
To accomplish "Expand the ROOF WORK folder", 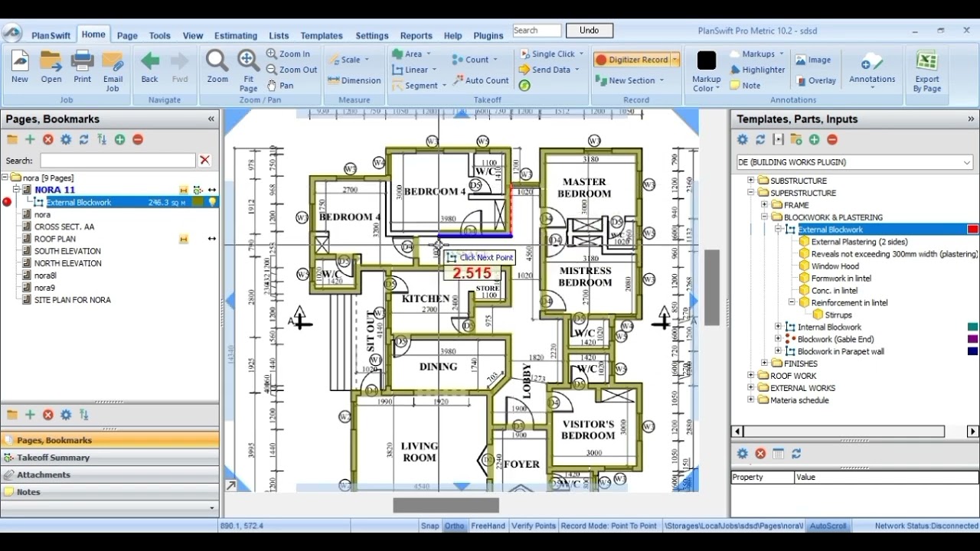I will point(751,376).
